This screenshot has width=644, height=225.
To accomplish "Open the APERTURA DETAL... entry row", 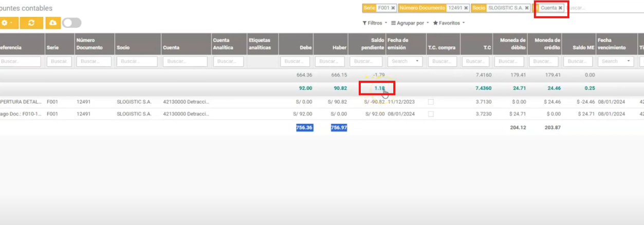I will click(x=21, y=102).
